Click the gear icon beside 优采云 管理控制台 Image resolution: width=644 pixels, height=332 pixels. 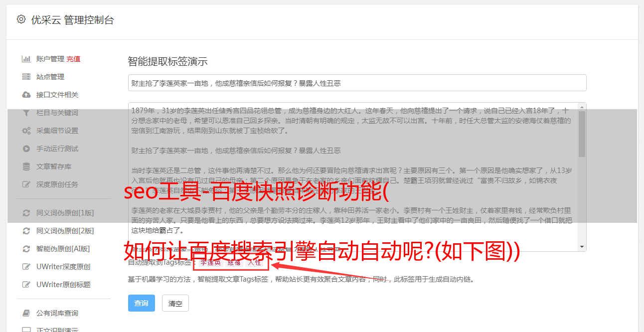click(21, 19)
